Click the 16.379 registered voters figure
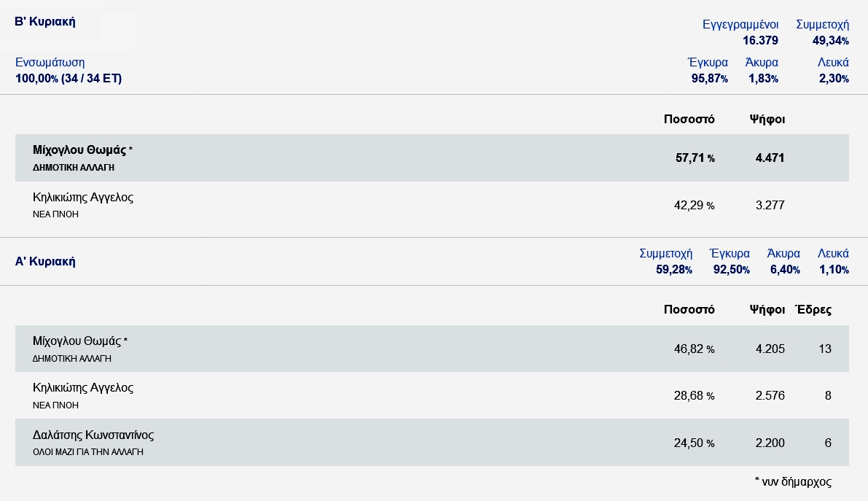This screenshot has height=501, width=868. [x=760, y=40]
